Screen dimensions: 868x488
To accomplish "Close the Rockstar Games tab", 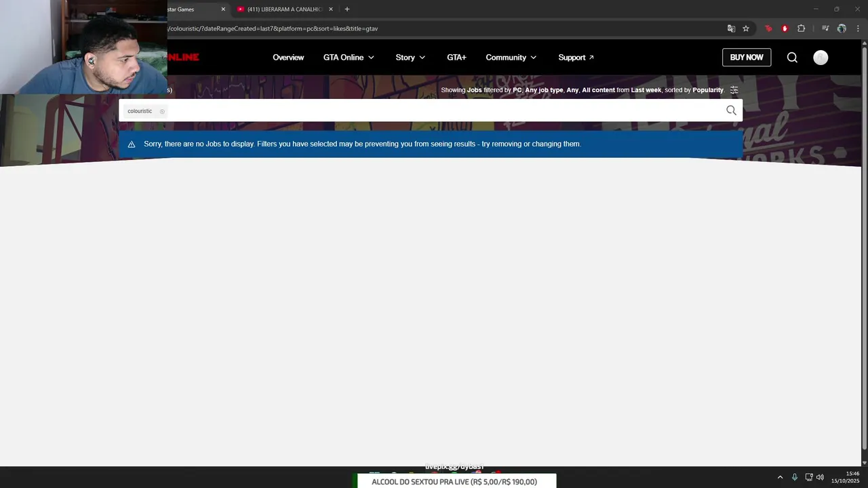I will pos(223,9).
